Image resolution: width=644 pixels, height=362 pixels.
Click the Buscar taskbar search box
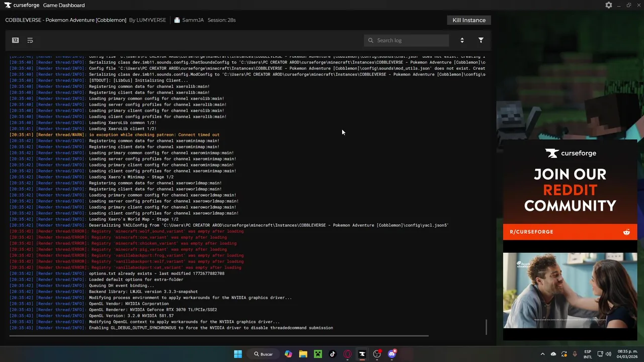264,354
